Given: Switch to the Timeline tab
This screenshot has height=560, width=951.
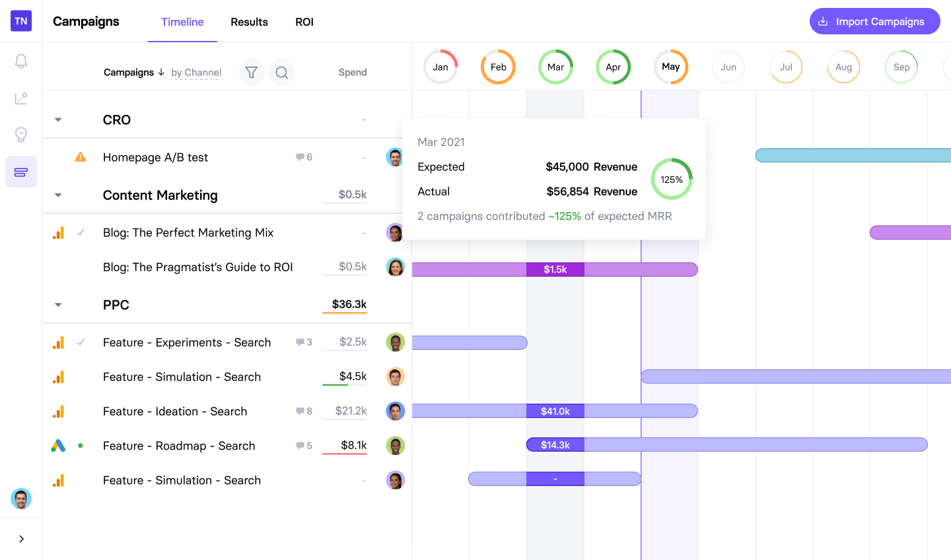Looking at the screenshot, I should pyautogui.click(x=182, y=22).
